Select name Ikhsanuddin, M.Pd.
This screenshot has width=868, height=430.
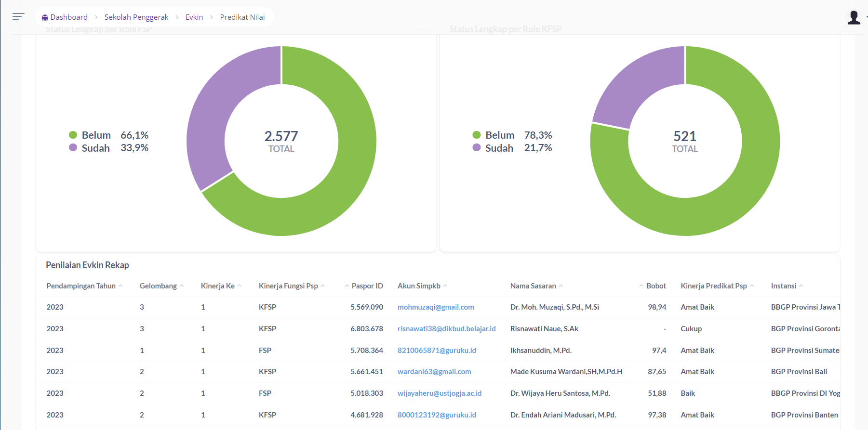click(x=541, y=351)
